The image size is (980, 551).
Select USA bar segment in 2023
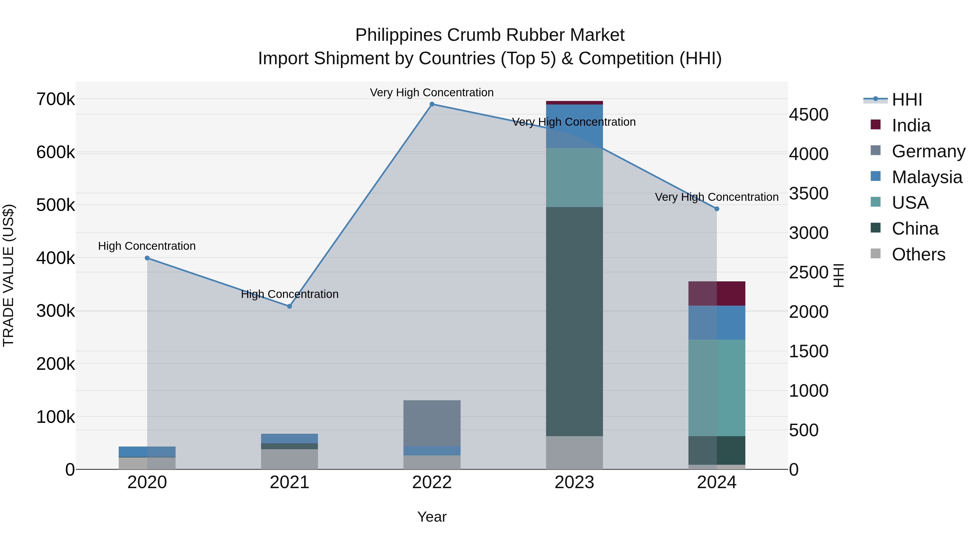click(574, 178)
